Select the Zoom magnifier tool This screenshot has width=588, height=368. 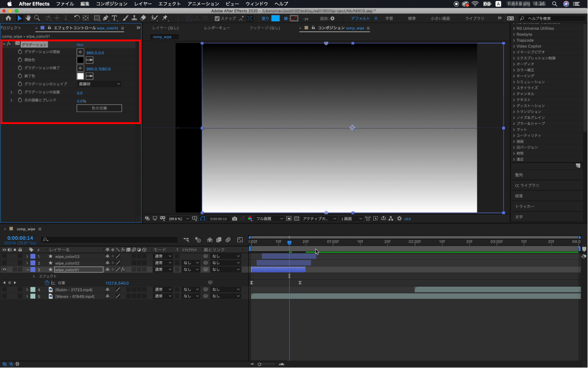tap(37, 18)
